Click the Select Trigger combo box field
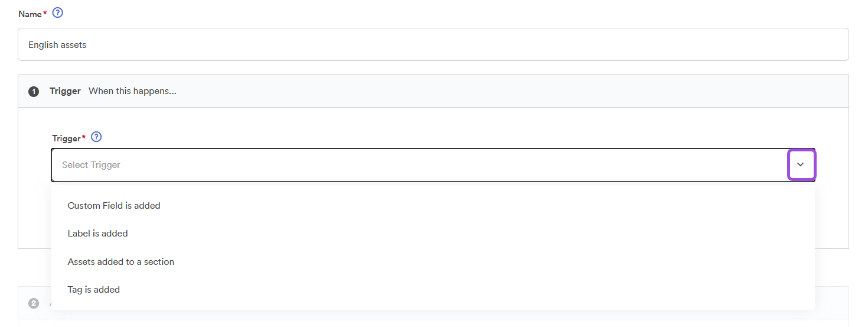This screenshot has width=868, height=327. click(413, 165)
